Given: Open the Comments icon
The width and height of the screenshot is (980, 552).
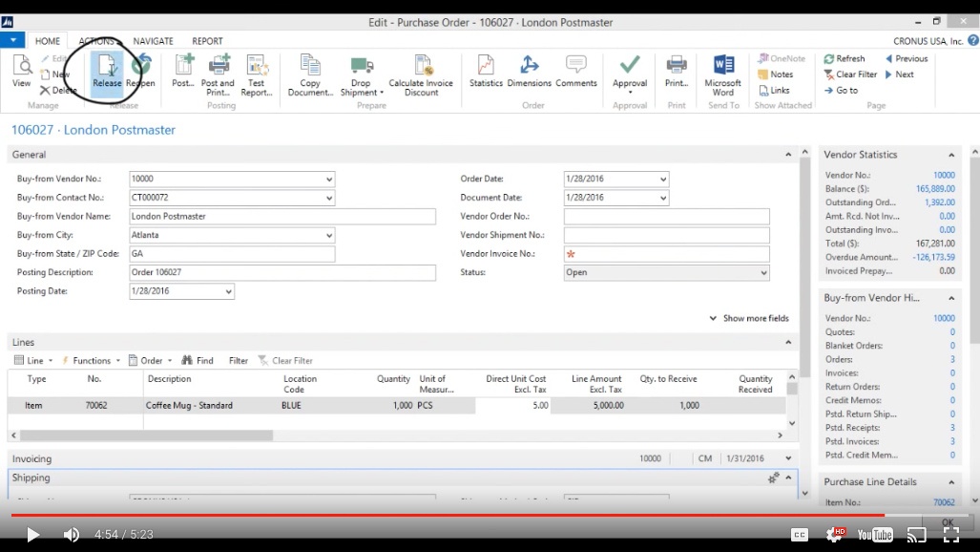Looking at the screenshot, I should click(x=576, y=71).
